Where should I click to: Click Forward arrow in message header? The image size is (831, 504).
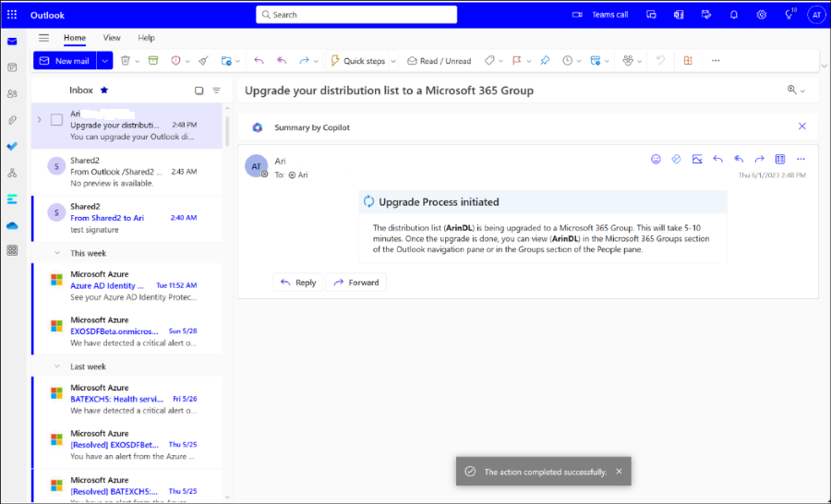point(760,159)
